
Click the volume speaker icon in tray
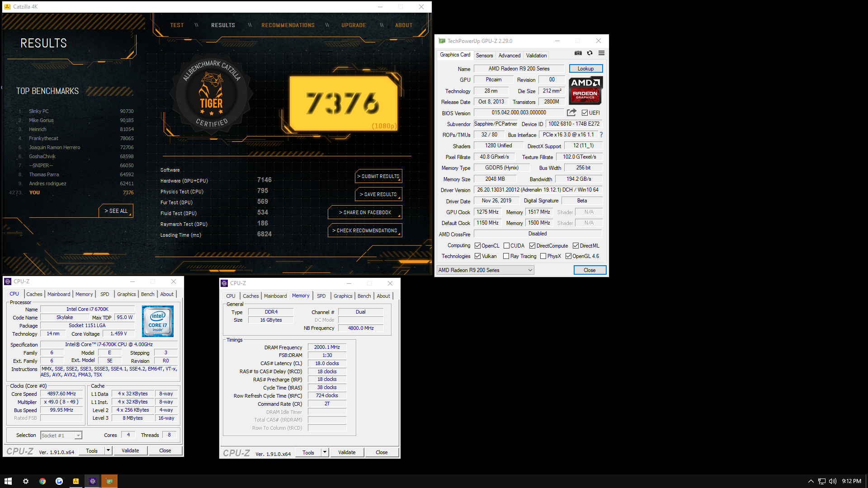833,481
